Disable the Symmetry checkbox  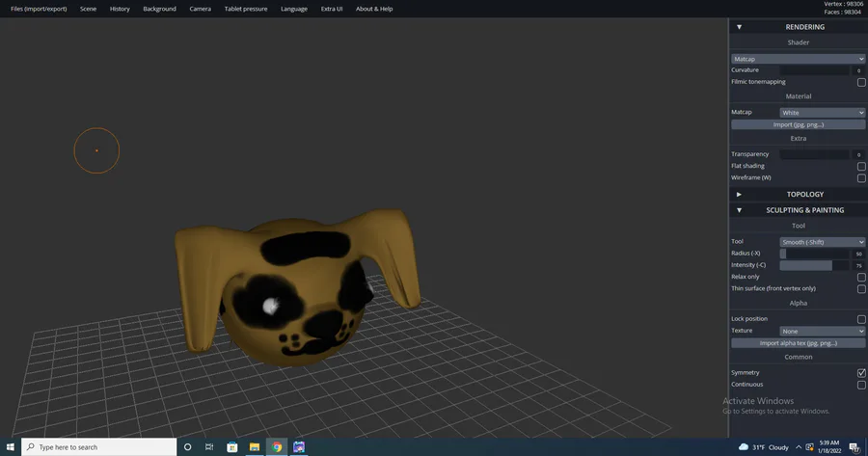[x=861, y=373]
